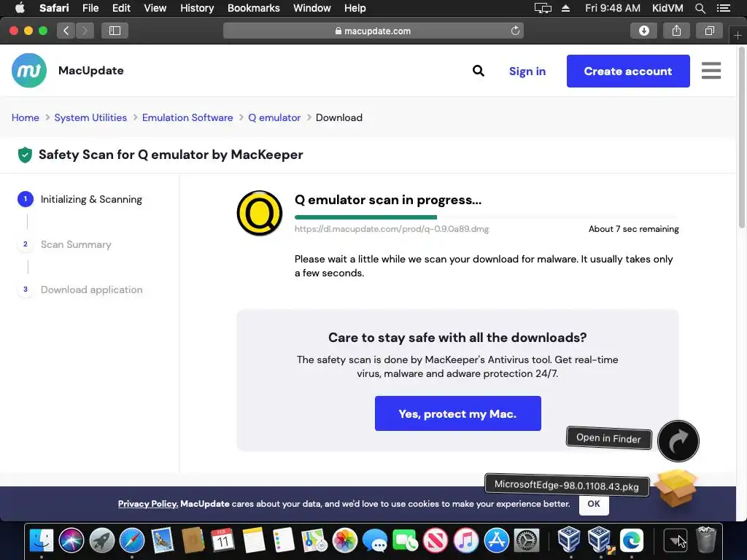Open App Store in the Dock
Viewport: 747px width, 560px height.
tap(496, 540)
